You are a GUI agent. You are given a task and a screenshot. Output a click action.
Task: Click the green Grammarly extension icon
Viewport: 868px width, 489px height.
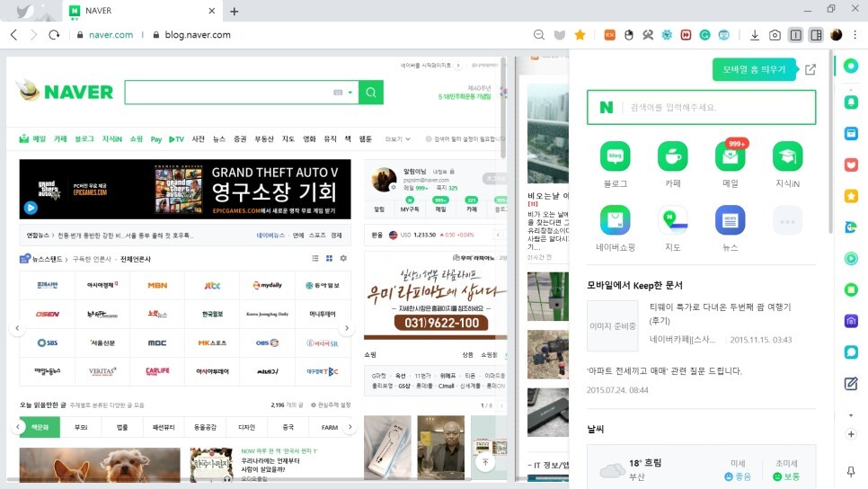tap(704, 35)
